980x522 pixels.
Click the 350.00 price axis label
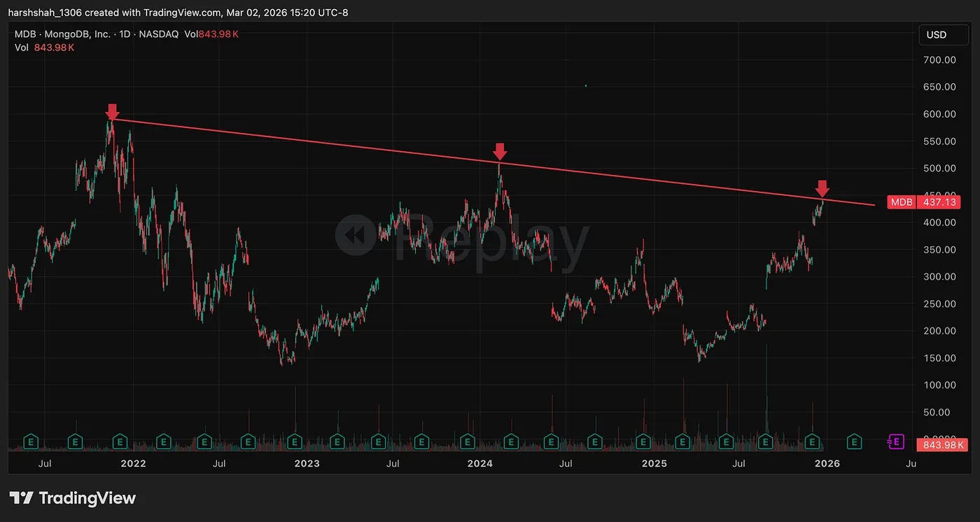[x=941, y=250]
